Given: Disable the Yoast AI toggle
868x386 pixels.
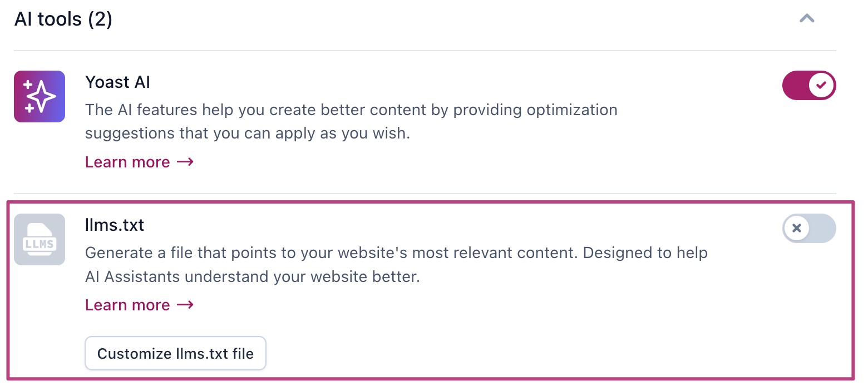Looking at the screenshot, I should coord(809,85).
